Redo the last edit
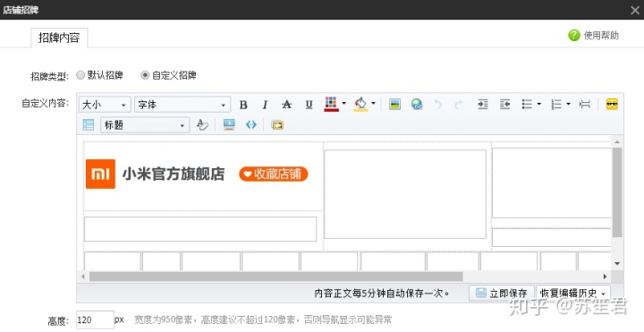Image resolution: width=644 pixels, height=332 pixels. pos(458,105)
